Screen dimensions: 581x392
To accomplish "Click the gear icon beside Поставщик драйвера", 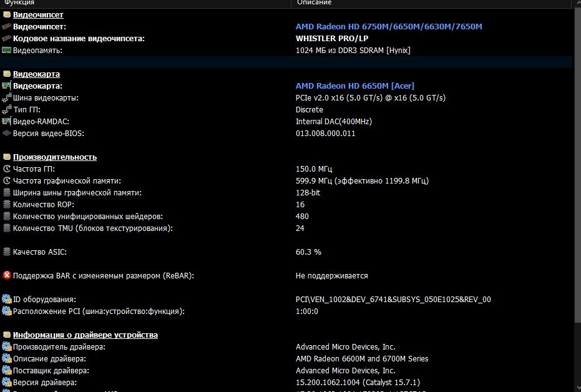I will 7,370.
